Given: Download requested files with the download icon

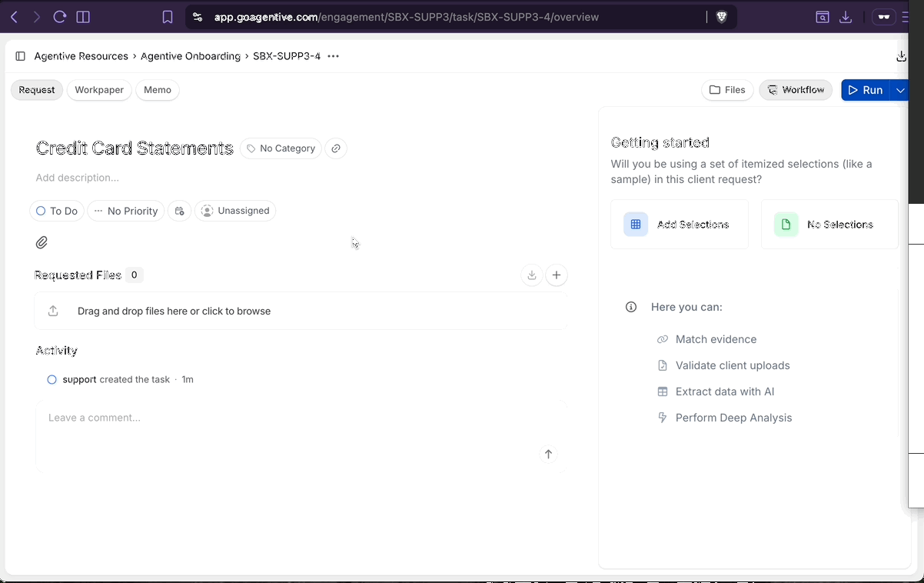Looking at the screenshot, I should pos(532,275).
